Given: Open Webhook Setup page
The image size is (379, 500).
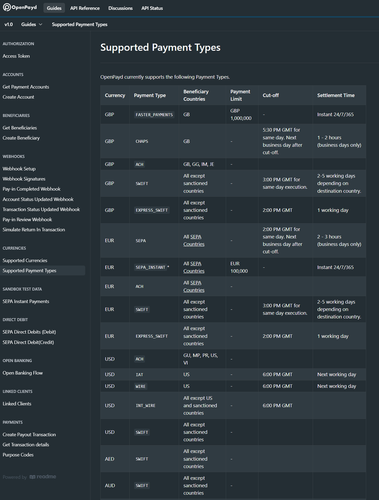Looking at the screenshot, I should (19, 169).
